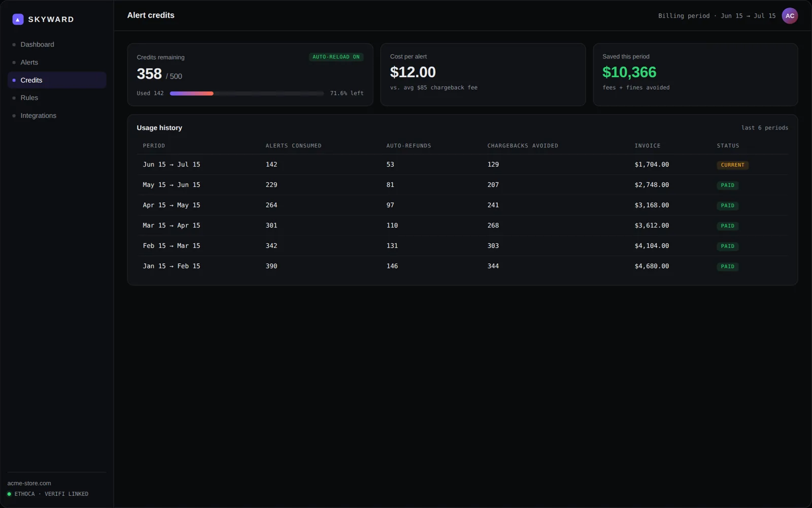Click invoice amount $3,612.00
The width and height of the screenshot is (812, 508).
click(652, 226)
